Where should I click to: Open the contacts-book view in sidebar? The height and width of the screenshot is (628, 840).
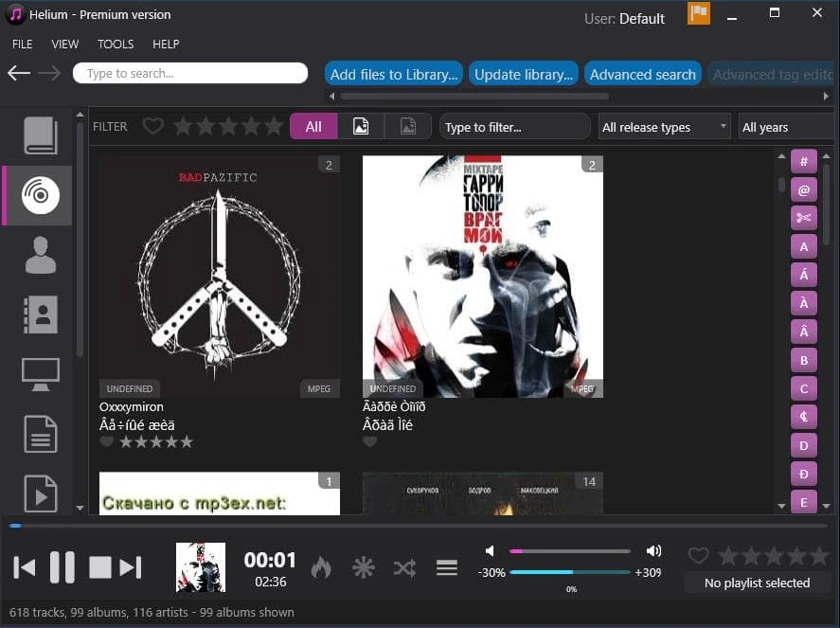pyautogui.click(x=40, y=314)
